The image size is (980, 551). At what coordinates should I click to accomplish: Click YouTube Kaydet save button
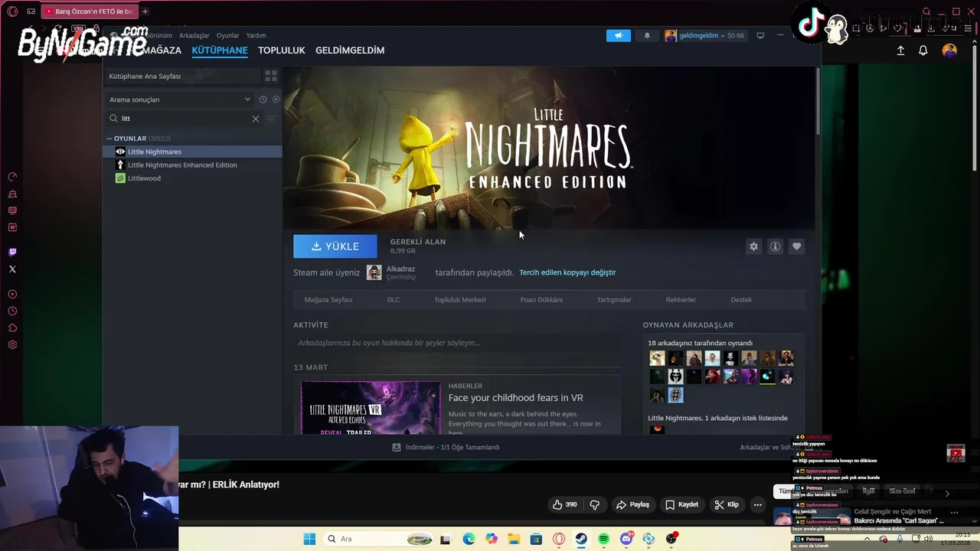682,504
